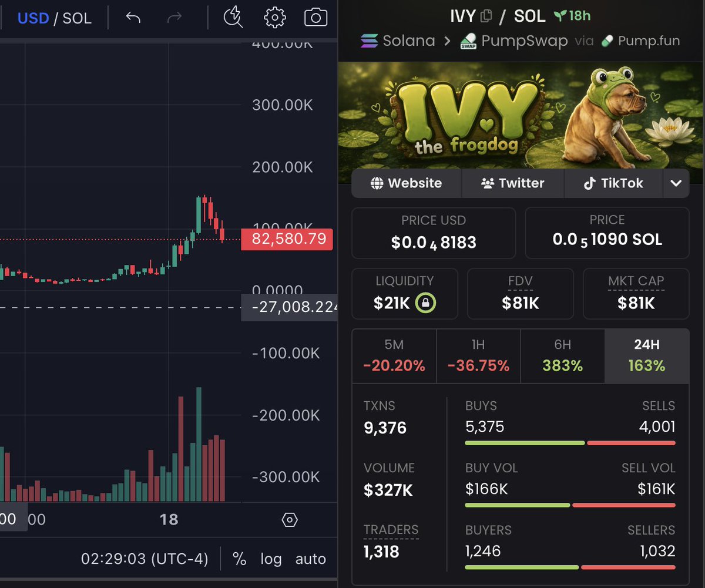Click the PRICE USD $0.048183 box

click(434, 233)
